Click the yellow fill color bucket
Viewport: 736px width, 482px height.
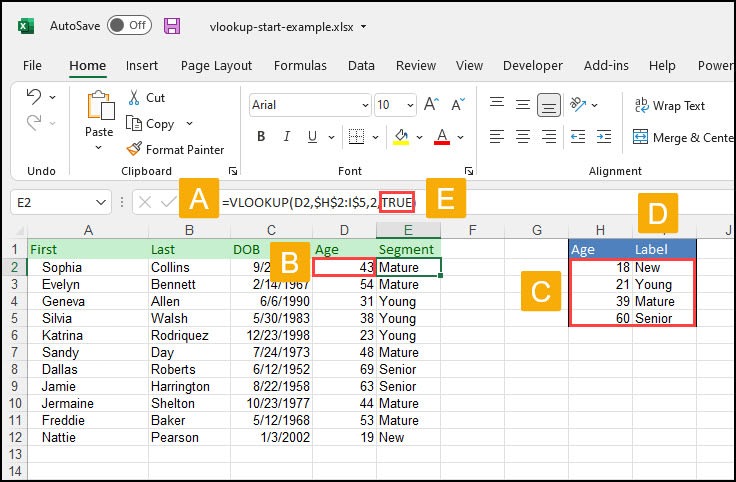(x=403, y=137)
